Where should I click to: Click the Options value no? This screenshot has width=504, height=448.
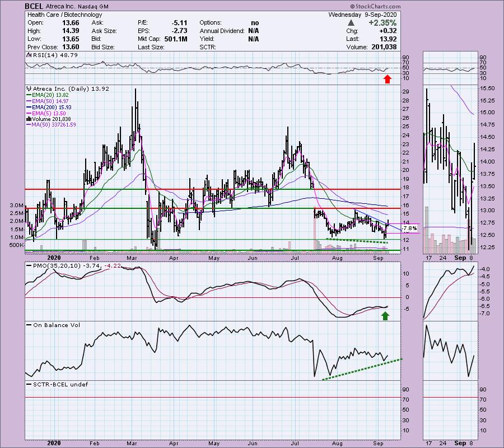255,23
